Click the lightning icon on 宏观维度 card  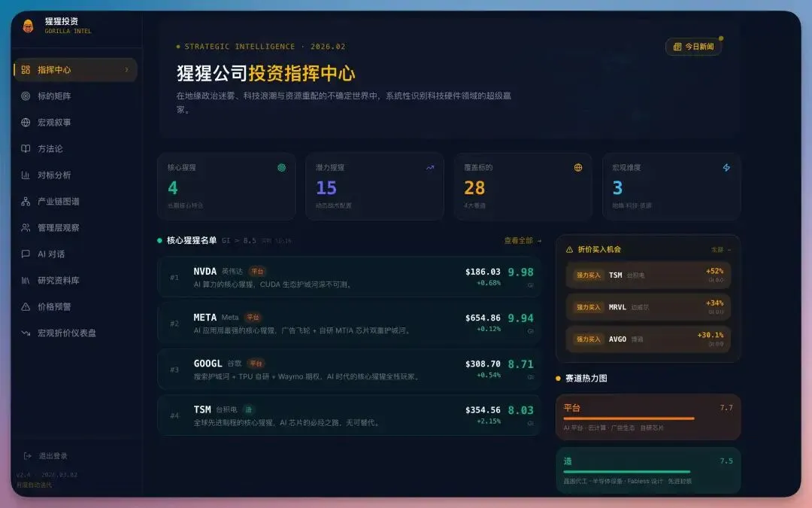[726, 167]
